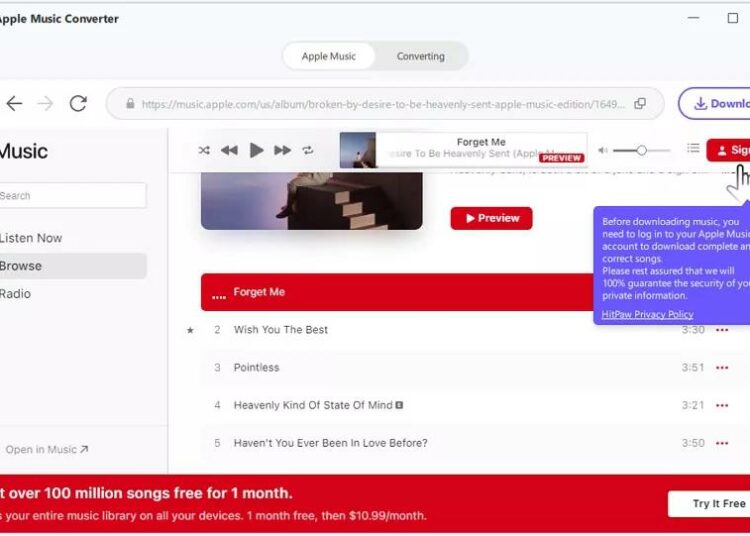Image resolution: width=750 pixels, height=536 pixels.
Task: Play the current song
Action: coord(256,150)
